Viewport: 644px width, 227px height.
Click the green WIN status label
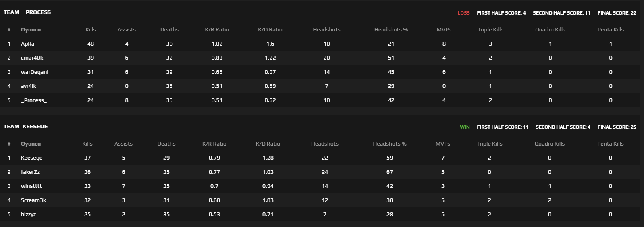pos(465,127)
